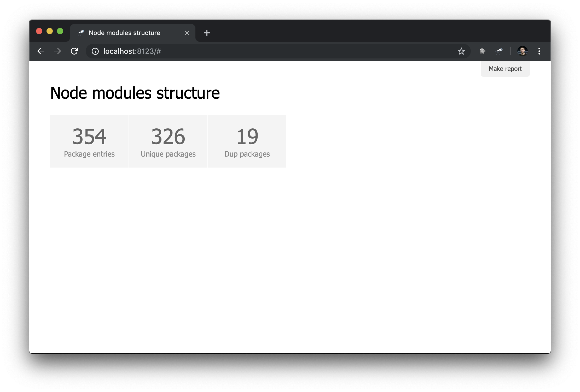The image size is (580, 392).
Task: Click the gray creature extension icon
Action: [x=482, y=51]
